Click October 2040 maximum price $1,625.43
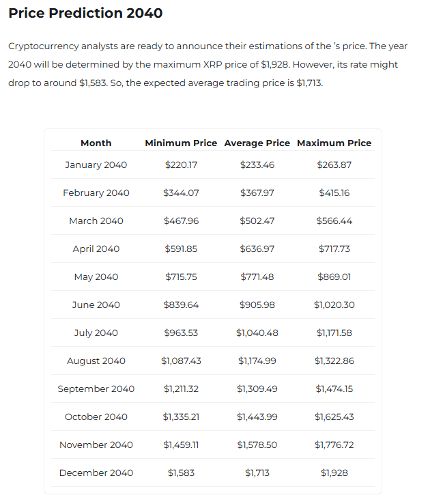This screenshot has width=443, height=504. point(334,417)
